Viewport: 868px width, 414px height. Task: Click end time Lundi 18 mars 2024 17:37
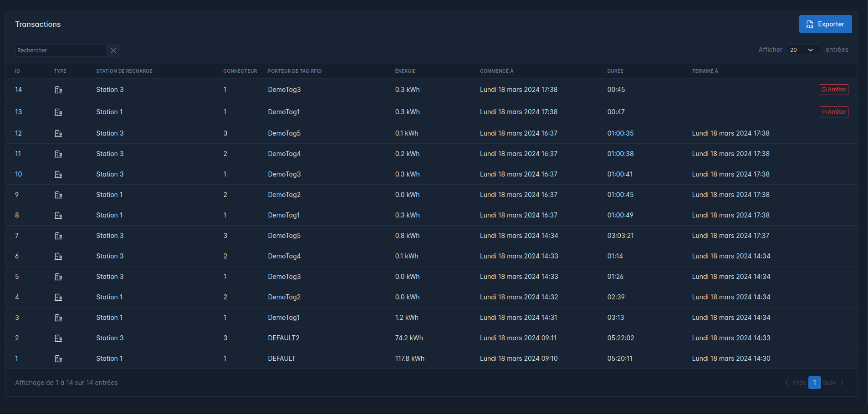coord(731,236)
